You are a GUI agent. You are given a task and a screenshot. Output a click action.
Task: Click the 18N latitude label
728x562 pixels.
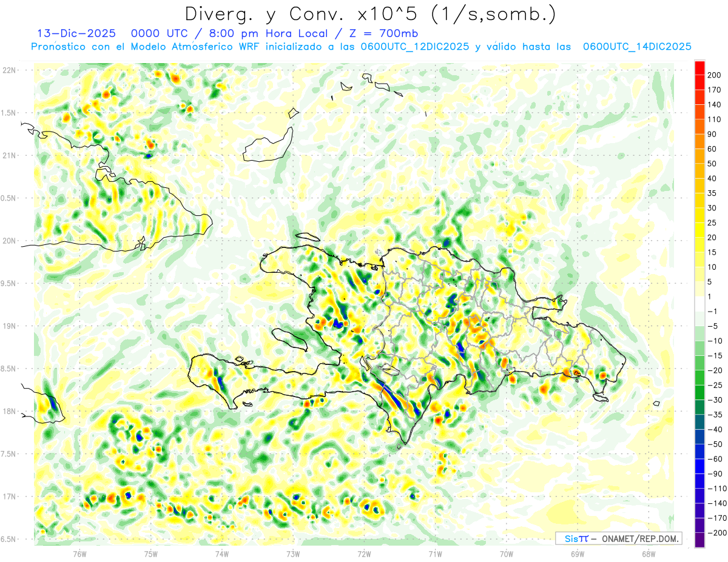click(x=8, y=411)
